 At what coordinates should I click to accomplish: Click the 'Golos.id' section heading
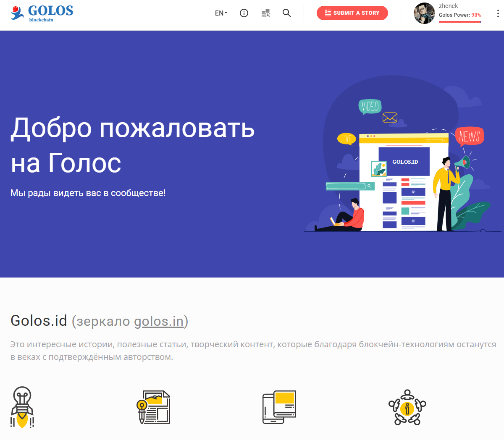coord(39,321)
